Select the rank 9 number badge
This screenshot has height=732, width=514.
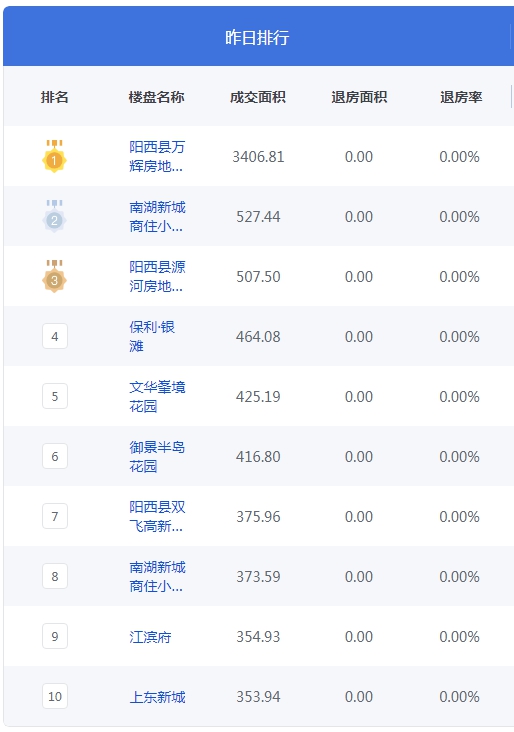click(55, 636)
